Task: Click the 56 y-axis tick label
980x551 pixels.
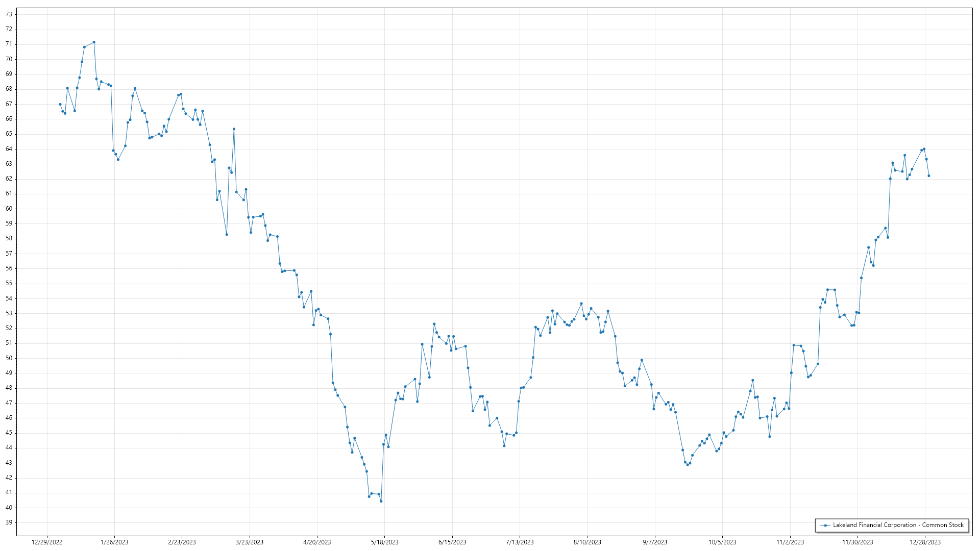Action: point(9,268)
